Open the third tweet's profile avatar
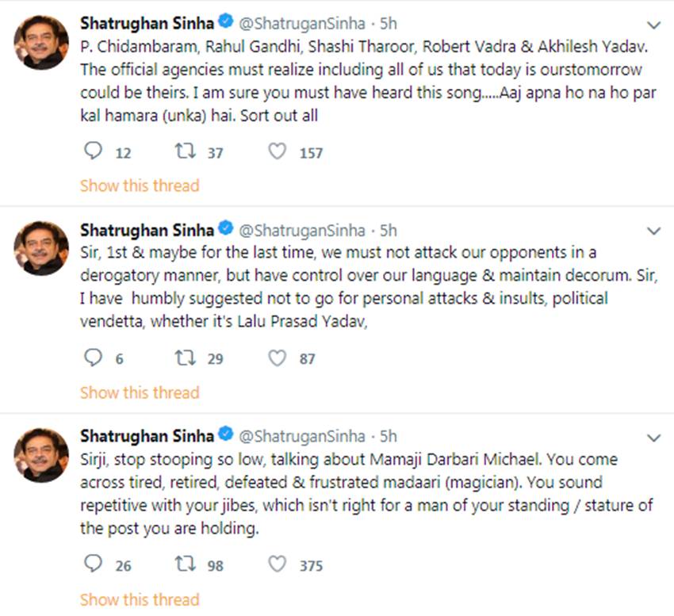This screenshot has width=674, height=616. (41, 454)
